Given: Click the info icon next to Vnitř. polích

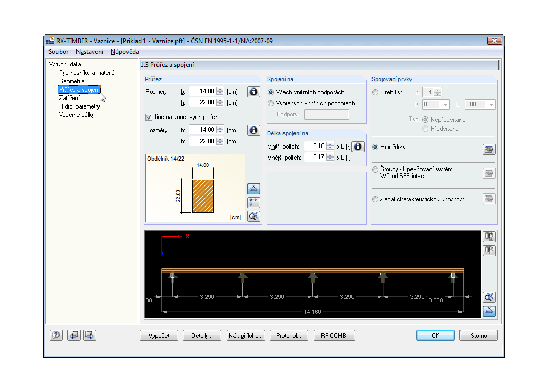Looking at the screenshot, I should click(358, 147).
